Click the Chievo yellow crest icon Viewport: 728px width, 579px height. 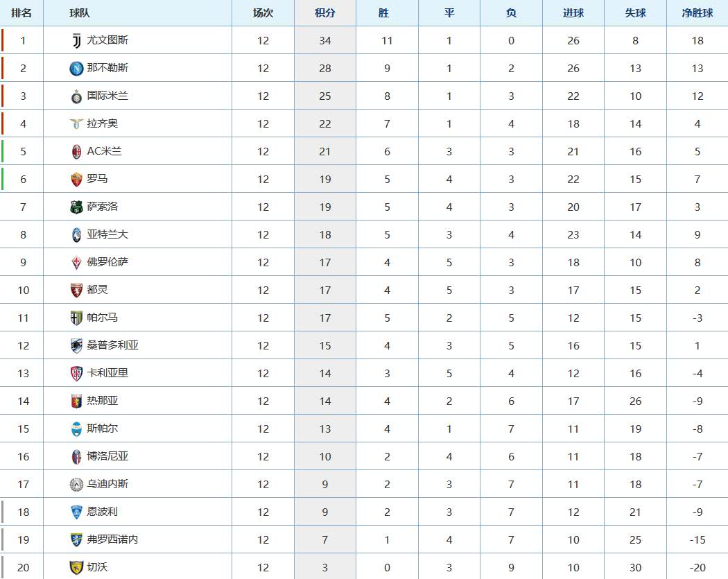[x=76, y=567]
